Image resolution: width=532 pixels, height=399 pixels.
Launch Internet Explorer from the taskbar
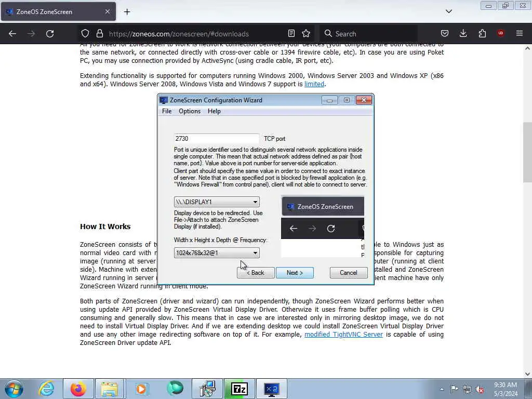[46, 389]
